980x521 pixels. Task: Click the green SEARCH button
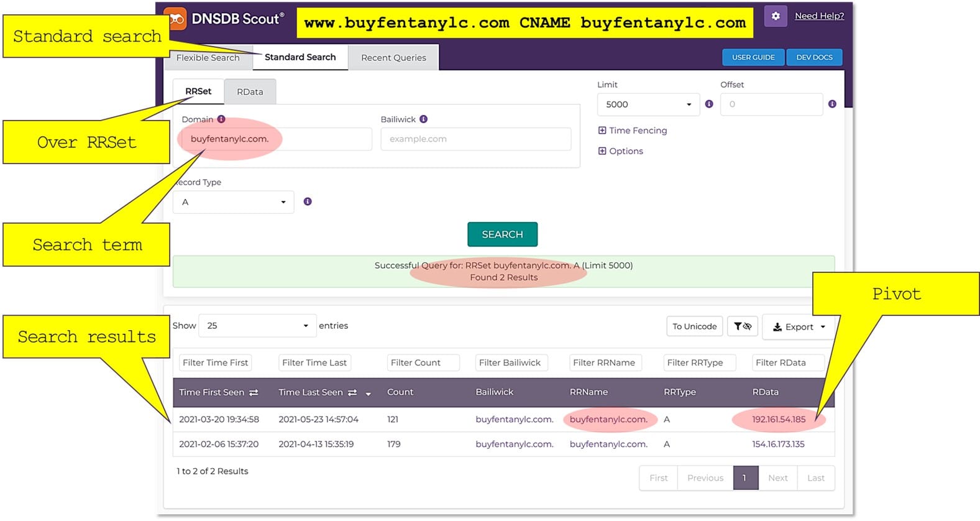click(x=502, y=234)
